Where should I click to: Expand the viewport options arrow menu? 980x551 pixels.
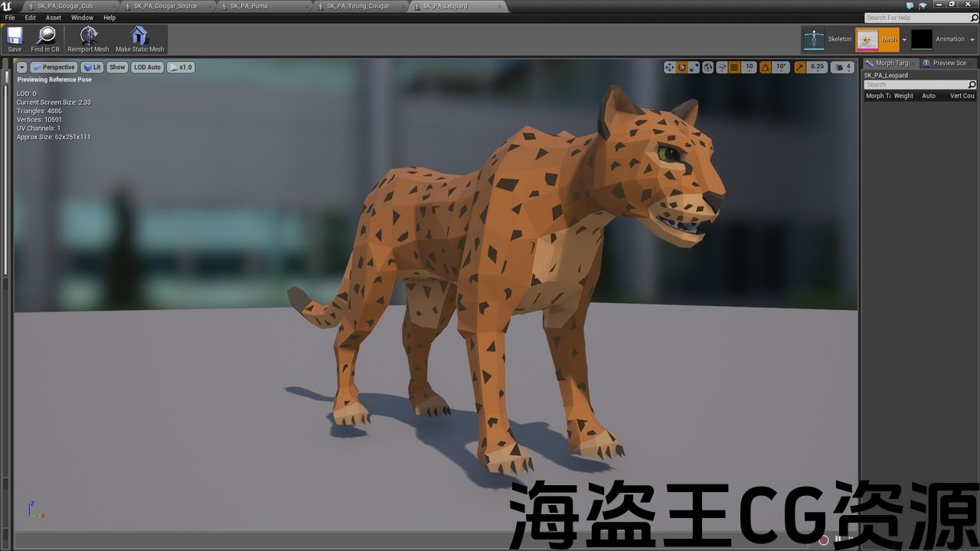pos(22,67)
